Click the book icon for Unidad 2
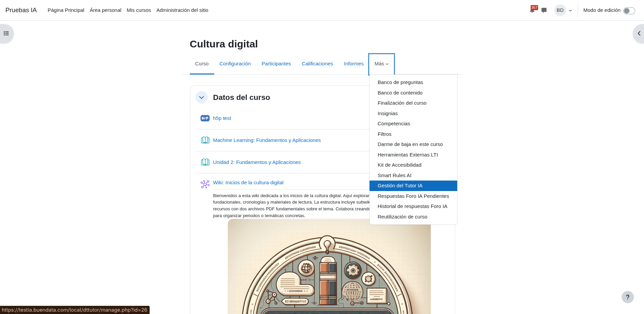Screen dimensions: 644x314 tap(205, 162)
